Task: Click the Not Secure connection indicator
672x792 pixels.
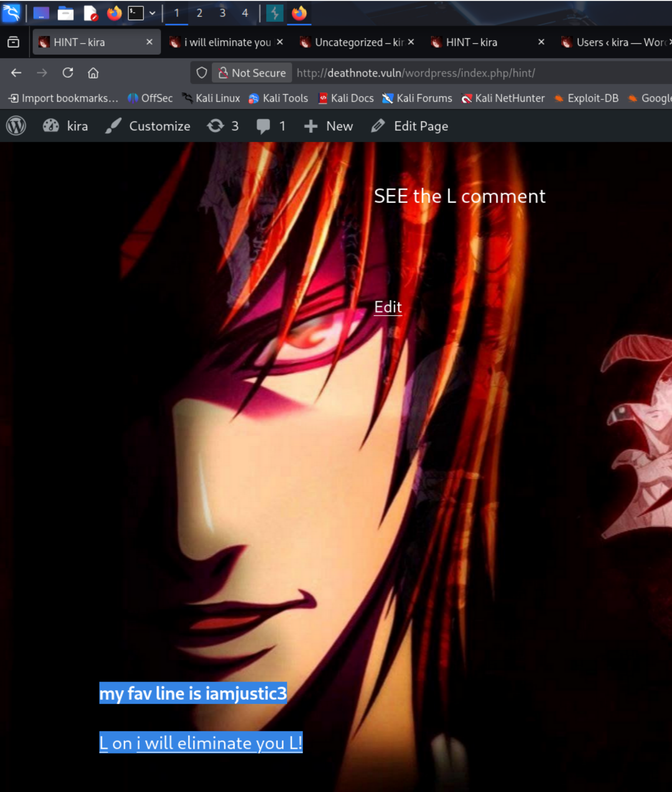Action: 252,73
